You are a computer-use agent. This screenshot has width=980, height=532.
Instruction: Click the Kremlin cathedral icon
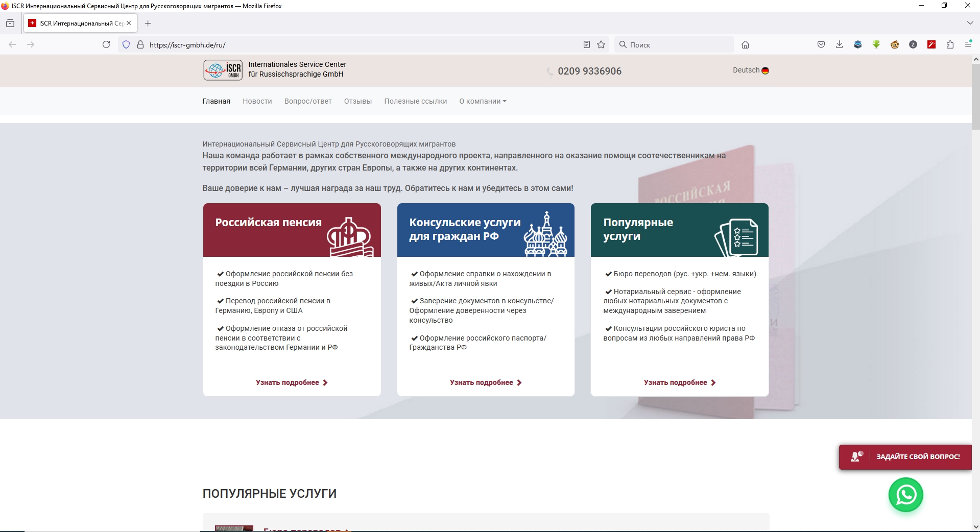545,234
